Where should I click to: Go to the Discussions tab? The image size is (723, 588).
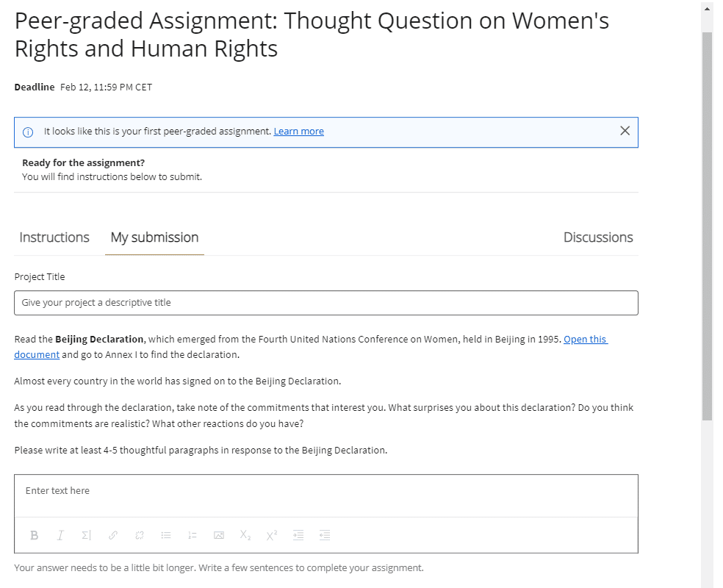[x=597, y=237]
